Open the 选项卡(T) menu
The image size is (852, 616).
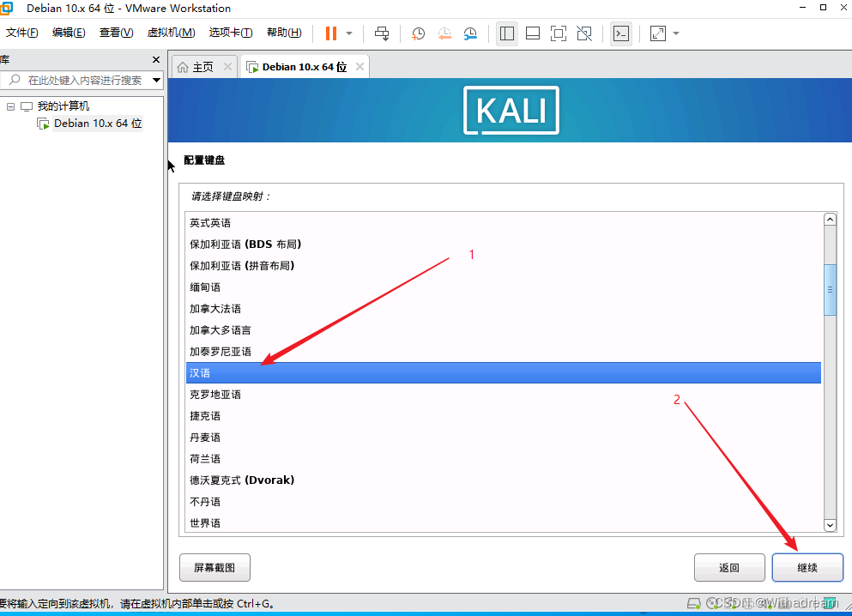pyautogui.click(x=231, y=33)
